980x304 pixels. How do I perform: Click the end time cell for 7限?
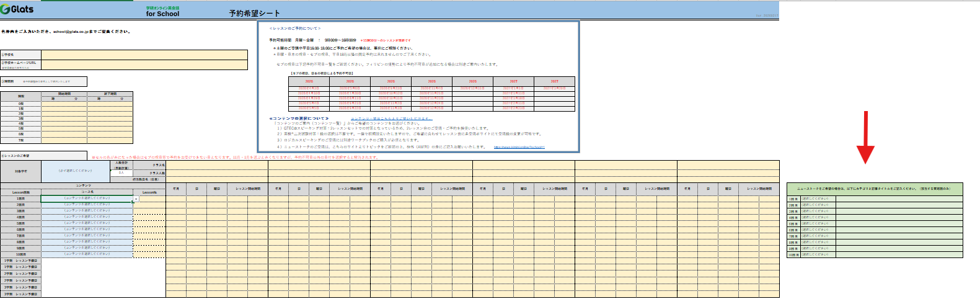click(x=110, y=140)
